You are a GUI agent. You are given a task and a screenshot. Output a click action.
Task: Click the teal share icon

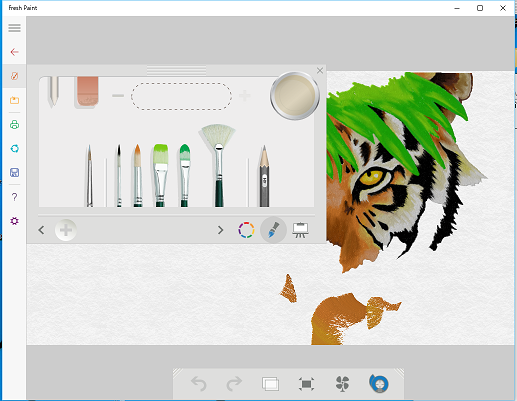point(14,149)
